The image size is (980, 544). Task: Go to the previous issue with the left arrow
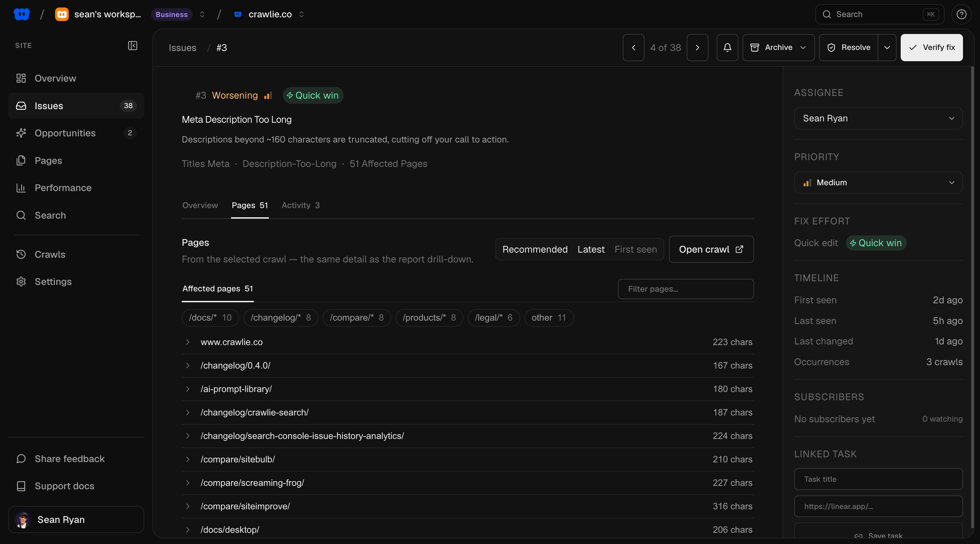[633, 48]
